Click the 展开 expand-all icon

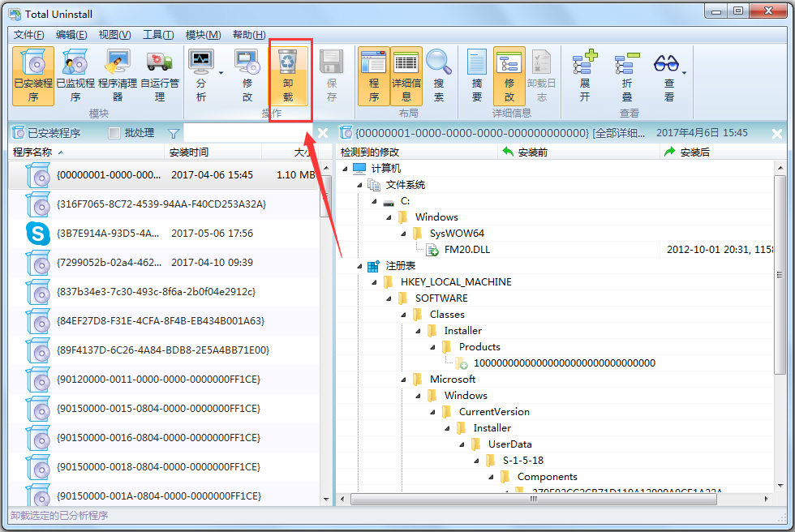point(584,62)
